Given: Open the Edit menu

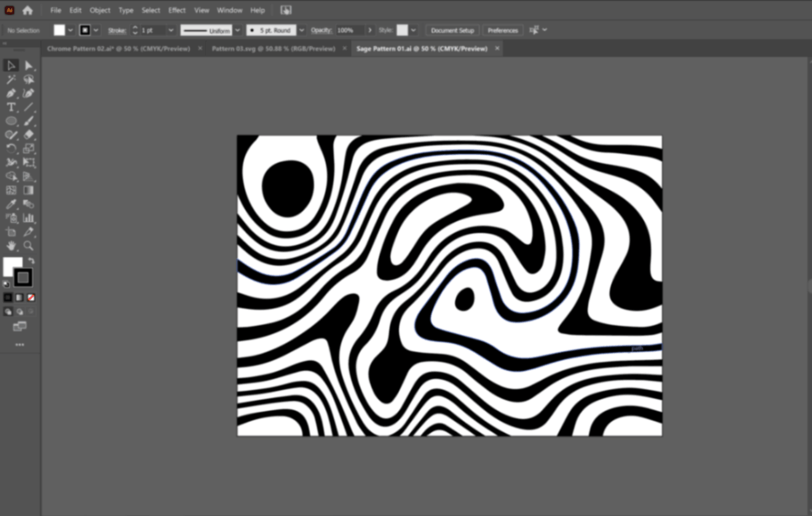Looking at the screenshot, I should click(x=75, y=10).
